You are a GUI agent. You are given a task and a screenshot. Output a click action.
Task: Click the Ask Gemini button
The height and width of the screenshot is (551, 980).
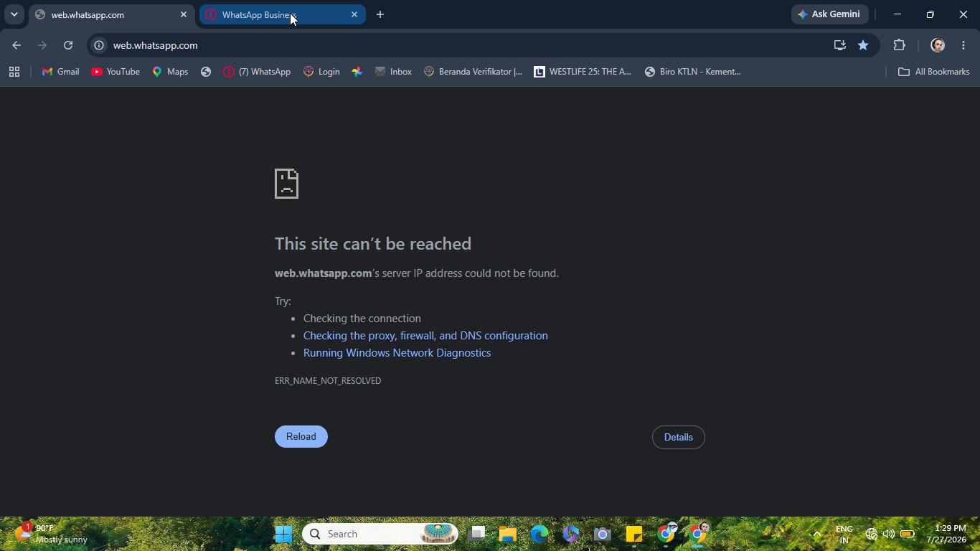click(829, 14)
